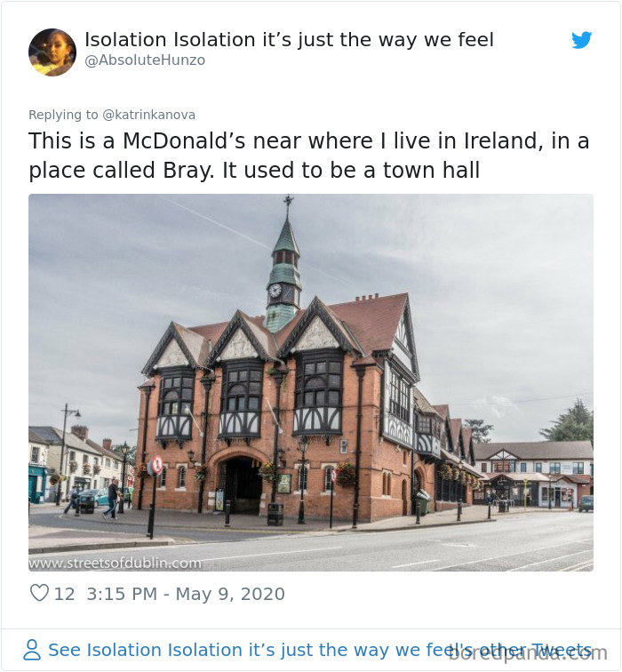This screenshot has height=672, width=622.
Task: Click the 'Replying to' label
Action: [63, 115]
